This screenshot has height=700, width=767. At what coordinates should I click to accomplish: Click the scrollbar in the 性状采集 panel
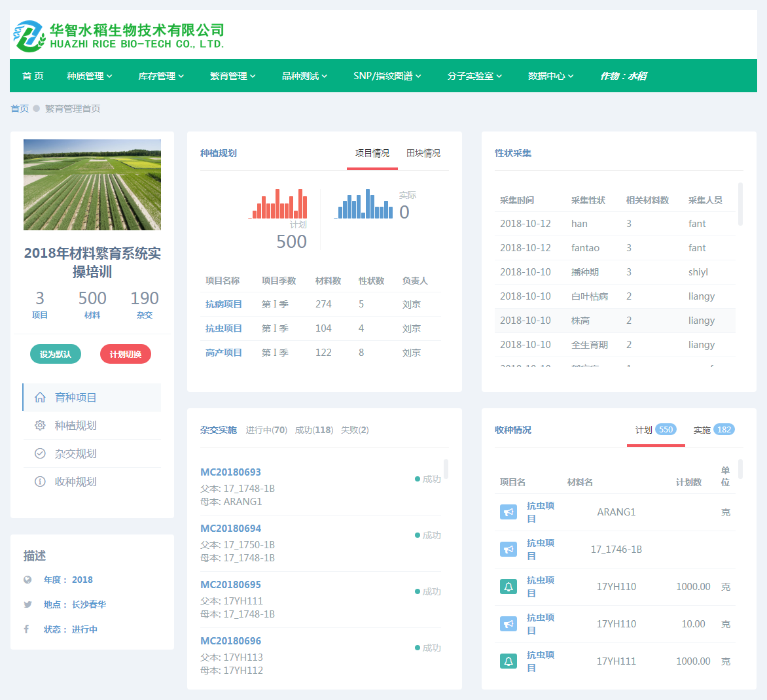740,204
